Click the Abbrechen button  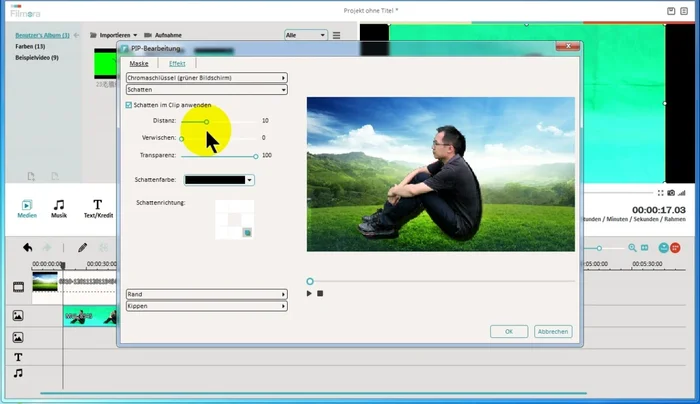(x=553, y=331)
